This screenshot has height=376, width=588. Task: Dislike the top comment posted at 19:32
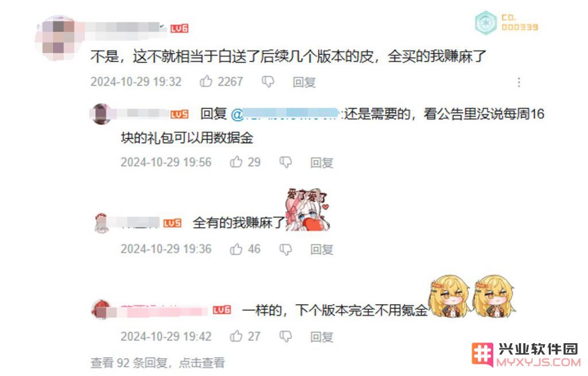[268, 82]
